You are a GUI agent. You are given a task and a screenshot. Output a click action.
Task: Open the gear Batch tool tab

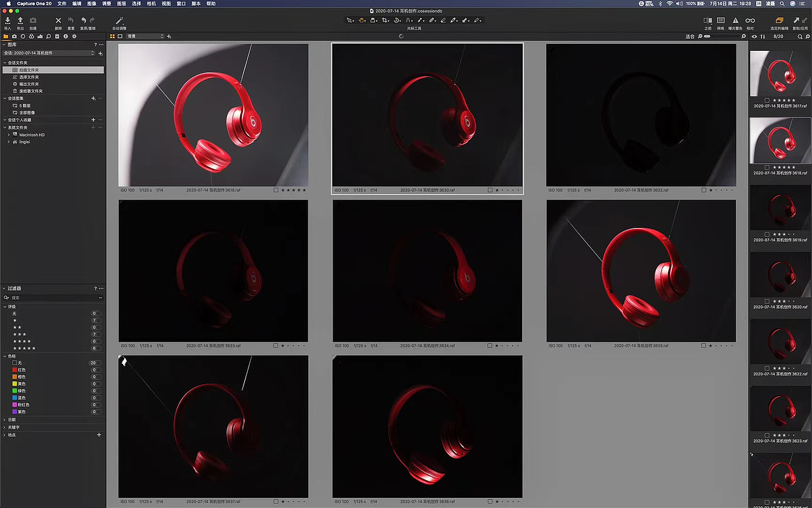tap(74, 36)
